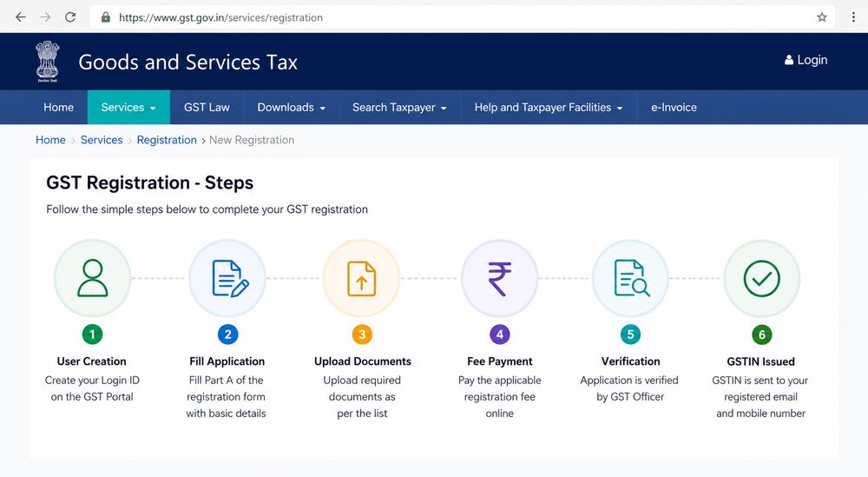868x477 pixels.
Task: Click the address bar URL field
Action: (x=463, y=17)
